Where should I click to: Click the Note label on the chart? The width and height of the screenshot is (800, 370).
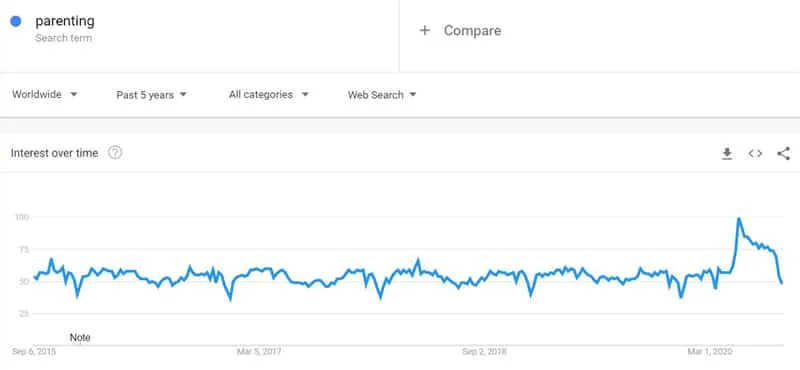[80, 337]
